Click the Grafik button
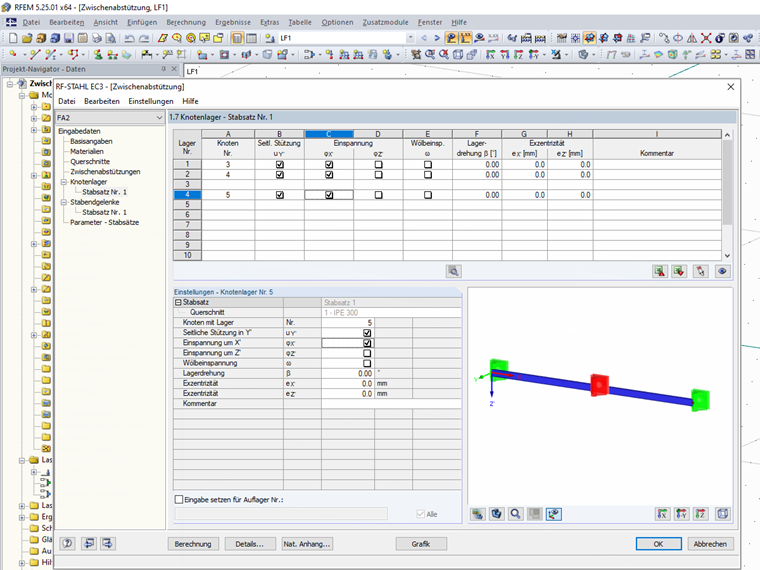Image resolution: width=760 pixels, height=570 pixels. (x=421, y=544)
